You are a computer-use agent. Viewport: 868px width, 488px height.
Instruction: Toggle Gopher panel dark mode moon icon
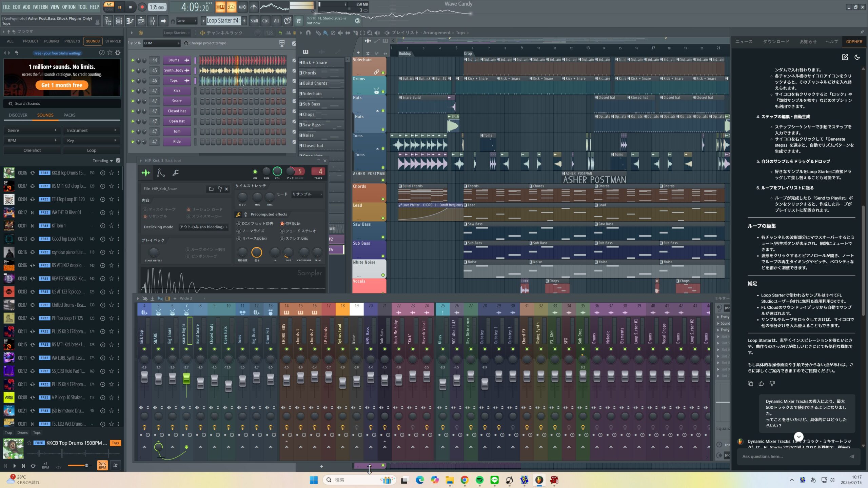(x=857, y=57)
